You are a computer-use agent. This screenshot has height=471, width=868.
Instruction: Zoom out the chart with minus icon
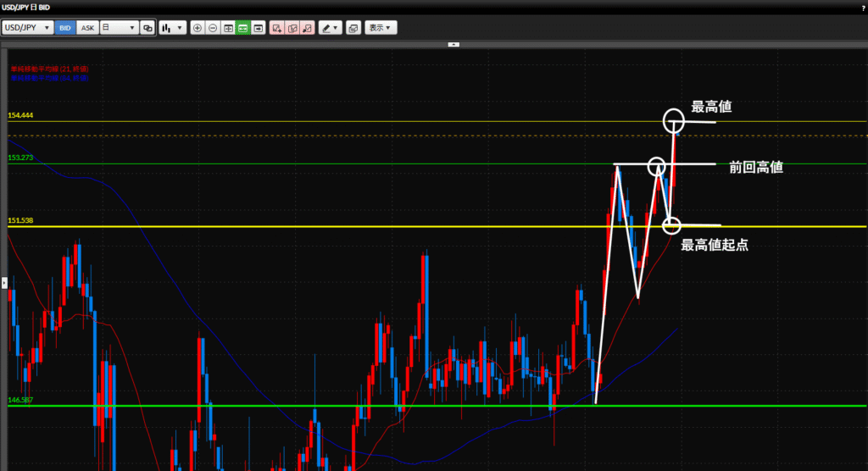click(x=213, y=28)
